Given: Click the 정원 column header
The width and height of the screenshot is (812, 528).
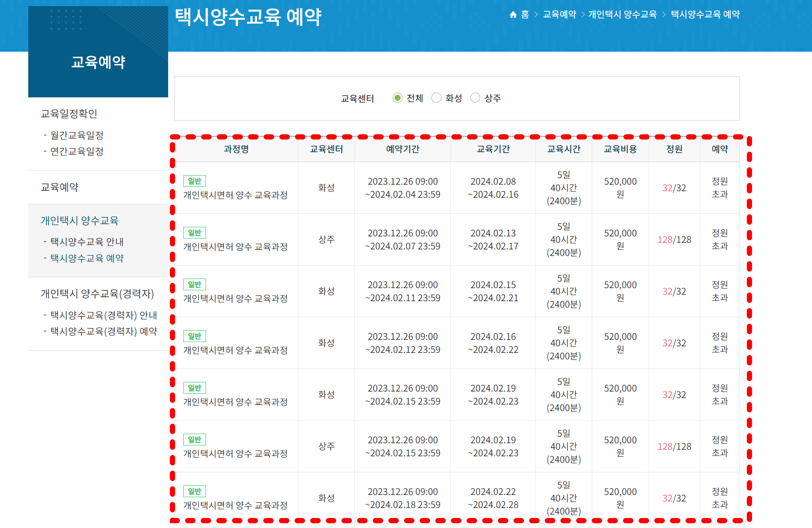Looking at the screenshot, I should tap(674, 149).
